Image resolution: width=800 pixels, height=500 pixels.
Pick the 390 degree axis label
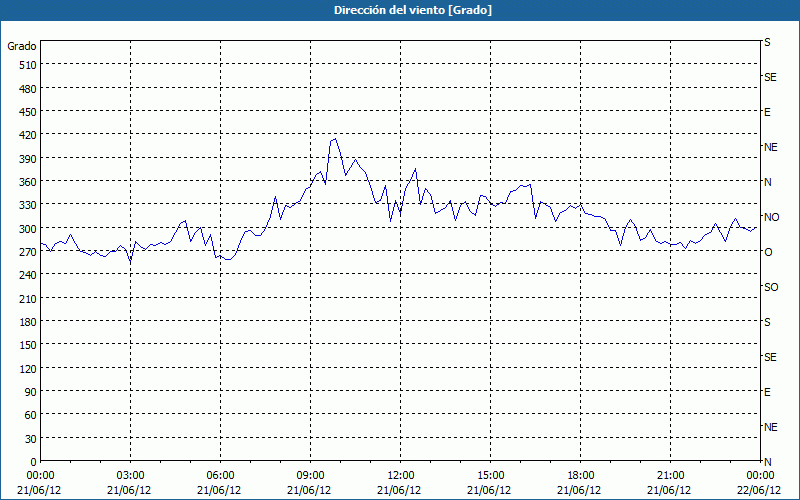tap(28, 159)
